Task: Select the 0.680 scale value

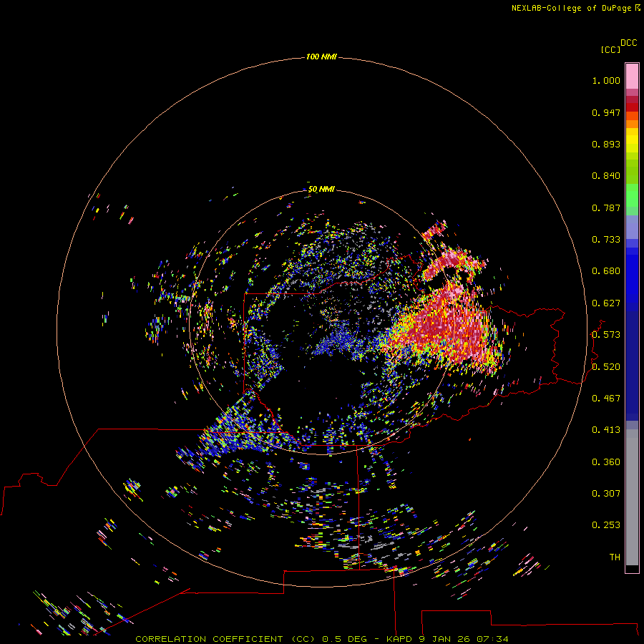Action: 606,271
